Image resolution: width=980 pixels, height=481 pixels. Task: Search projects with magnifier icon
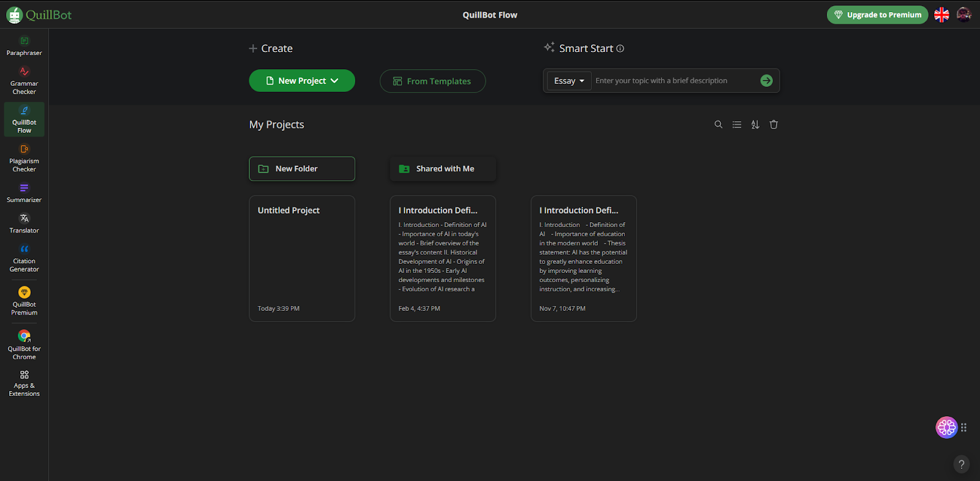click(x=718, y=124)
